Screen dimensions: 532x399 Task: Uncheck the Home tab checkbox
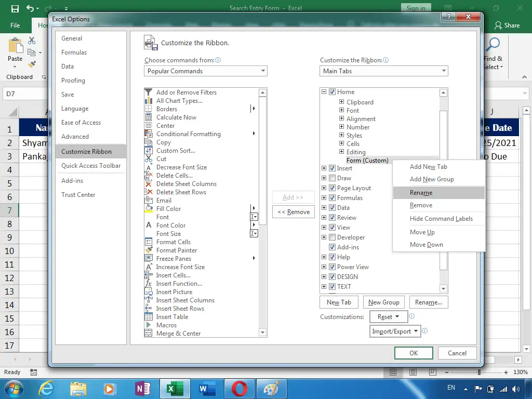(332, 91)
